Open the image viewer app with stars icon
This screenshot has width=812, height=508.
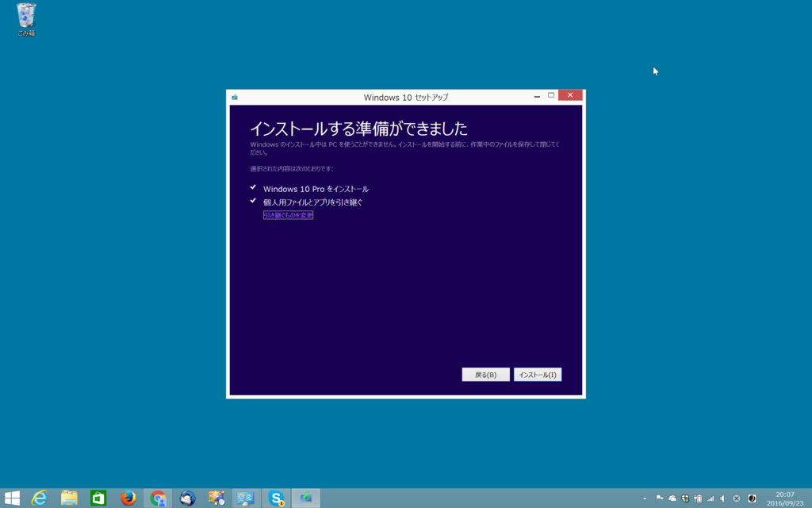tap(216, 498)
